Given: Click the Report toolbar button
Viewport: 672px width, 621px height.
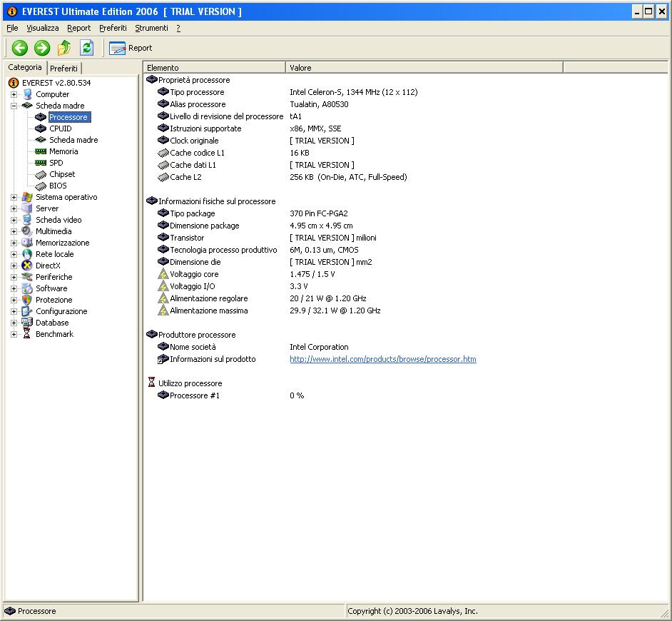Looking at the screenshot, I should [x=131, y=48].
